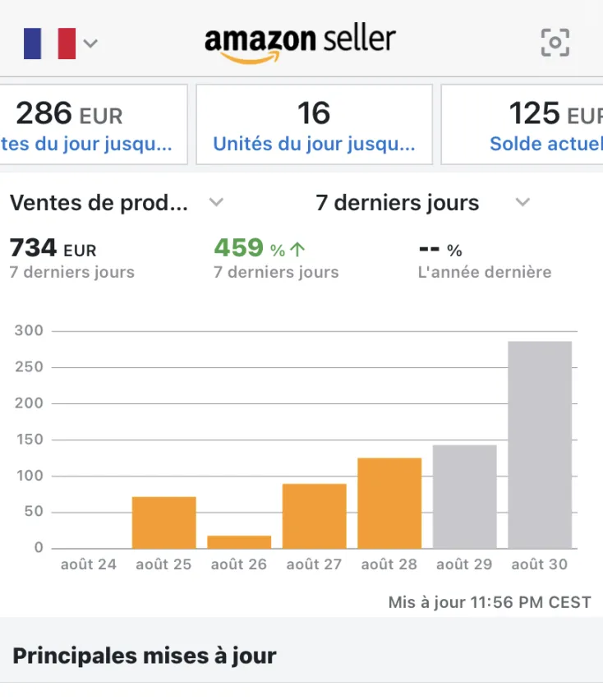Screen dimensions: 603x700
Task: Select the août 27 orange bar
Action: [314, 516]
